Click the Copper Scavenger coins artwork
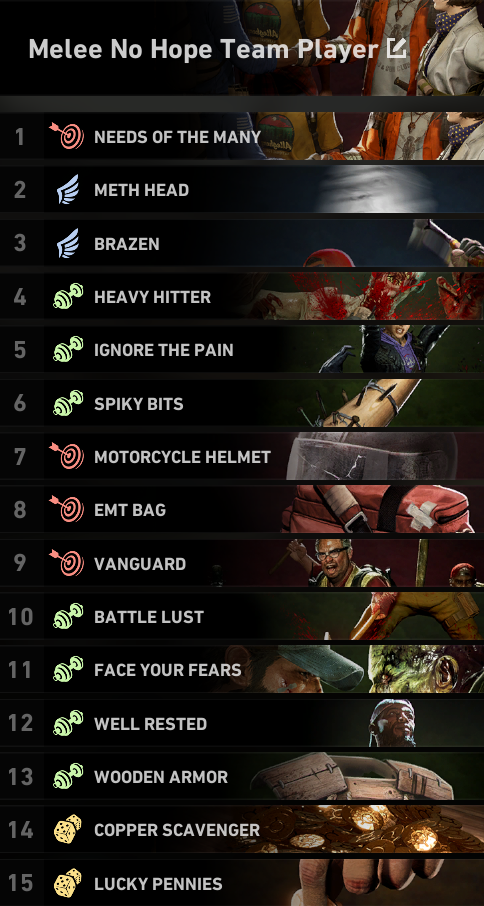The image size is (484, 906). coord(364,830)
